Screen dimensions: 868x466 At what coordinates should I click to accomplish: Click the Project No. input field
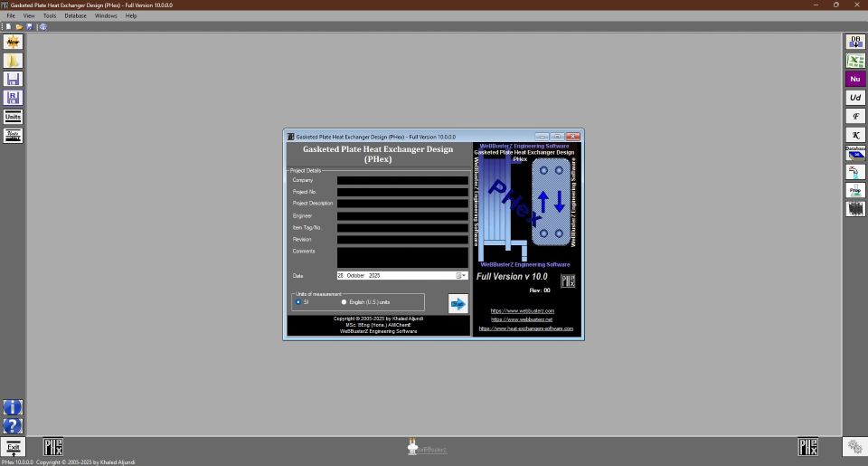(402, 192)
